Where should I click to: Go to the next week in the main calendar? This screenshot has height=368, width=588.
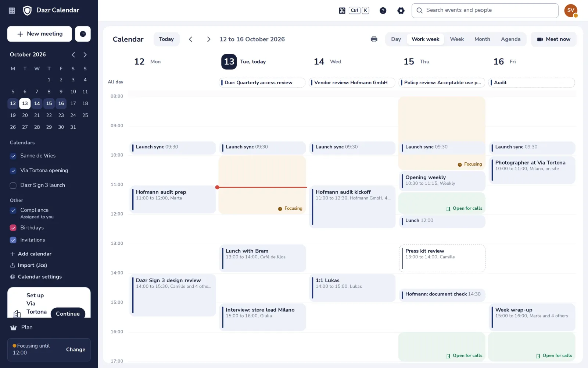(208, 39)
